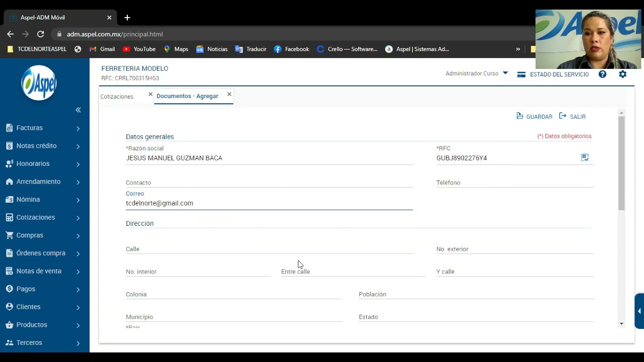
Task: Click the Terceros group icon
Action: [9, 343]
